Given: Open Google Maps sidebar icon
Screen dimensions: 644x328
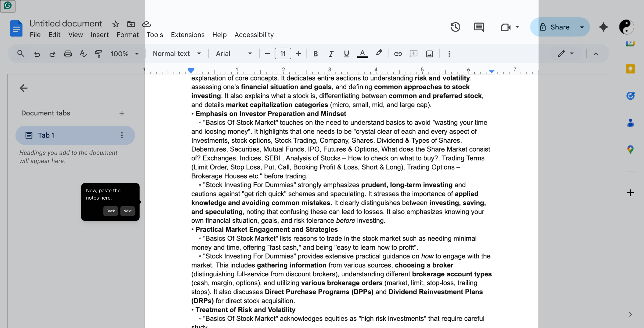Looking at the screenshot, I should tap(630, 150).
